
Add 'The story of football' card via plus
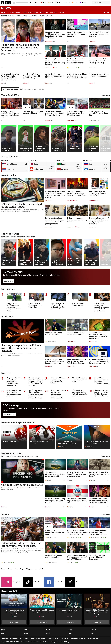point(86,507)
